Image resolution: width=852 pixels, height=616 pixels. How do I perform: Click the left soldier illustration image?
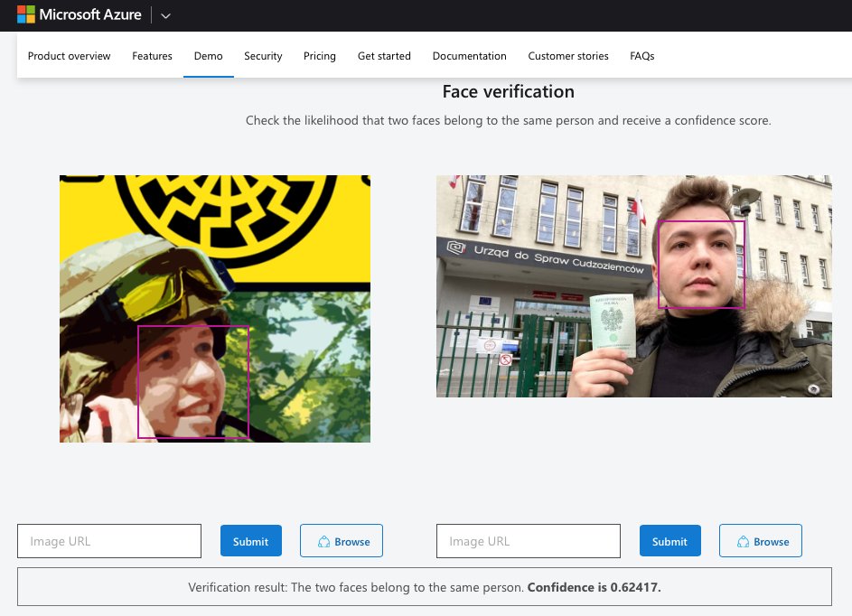point(215,309)
